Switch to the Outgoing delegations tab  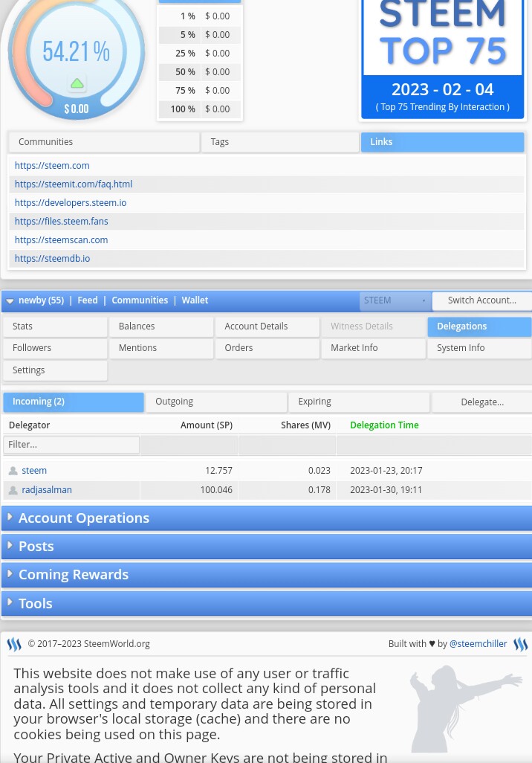(216, 402)
